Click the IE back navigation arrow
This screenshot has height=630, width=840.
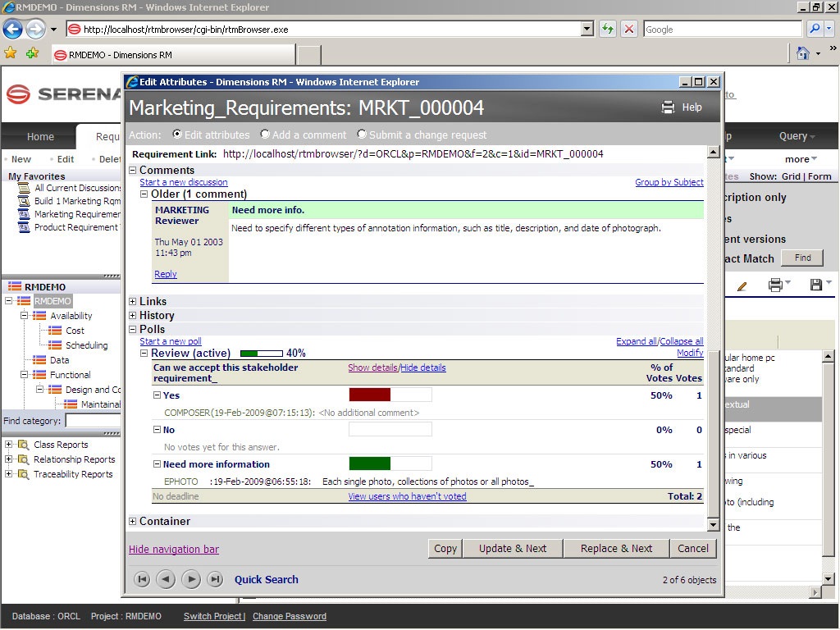click(13, 29)
